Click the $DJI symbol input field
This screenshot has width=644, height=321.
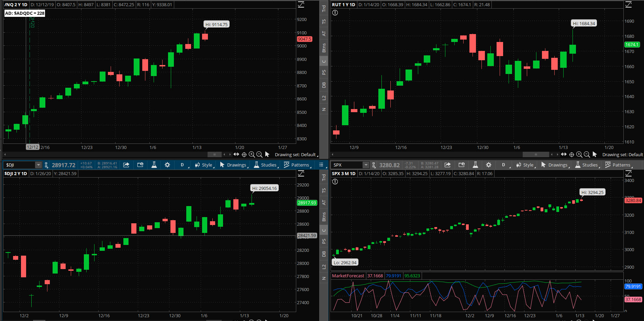(20, 165)
